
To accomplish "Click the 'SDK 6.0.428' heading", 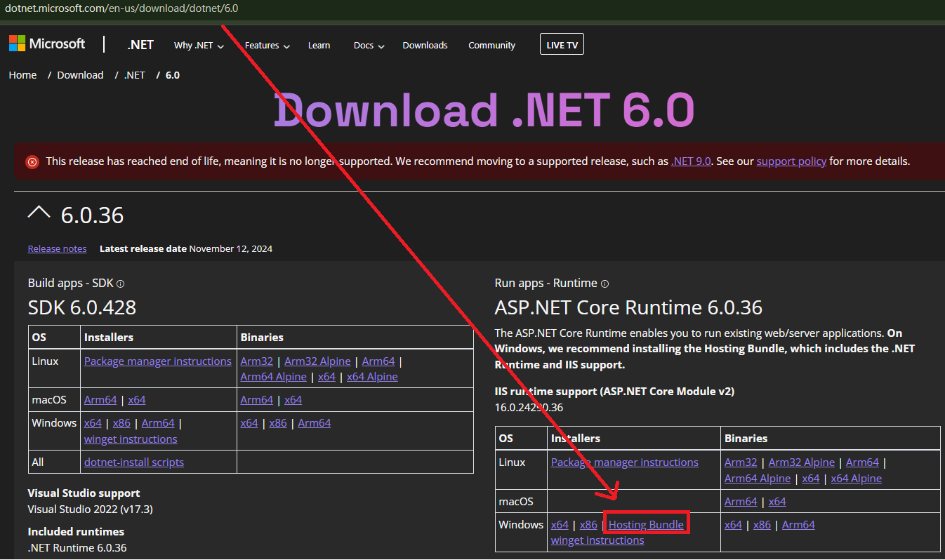I will pyautogui.click(x=82, y=307).
